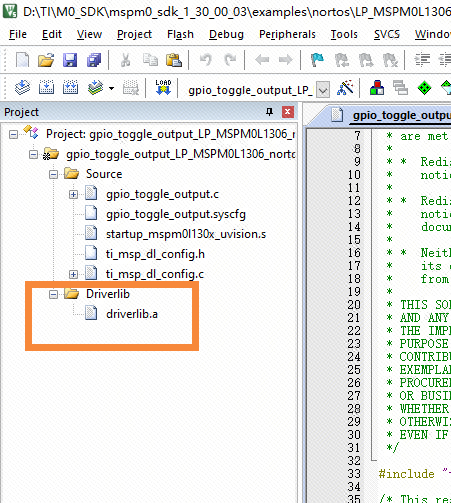The width and height of the screenshot is (451, 503).
Task: Save all files with Save All icon
Action: click(x=94, y=60)
